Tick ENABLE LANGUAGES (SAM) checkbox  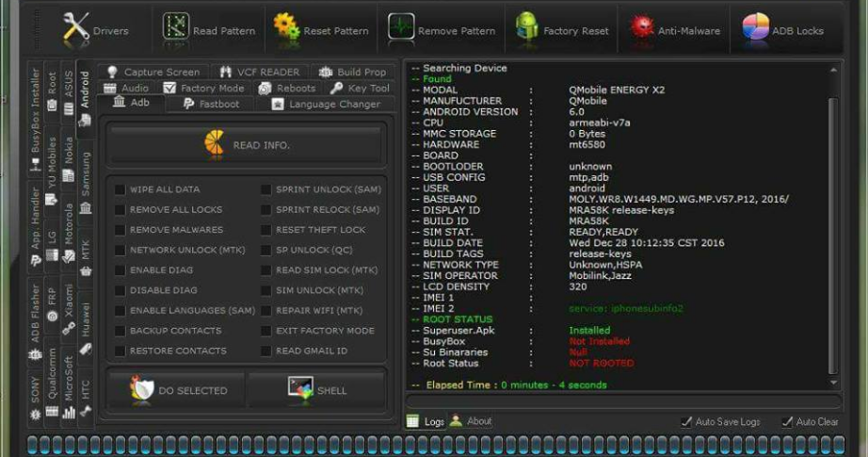point(121,310)
